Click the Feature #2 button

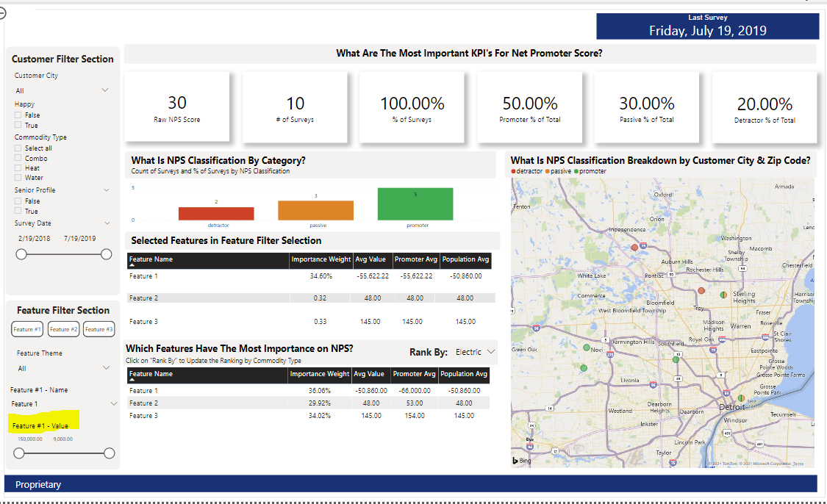[63, 329]
